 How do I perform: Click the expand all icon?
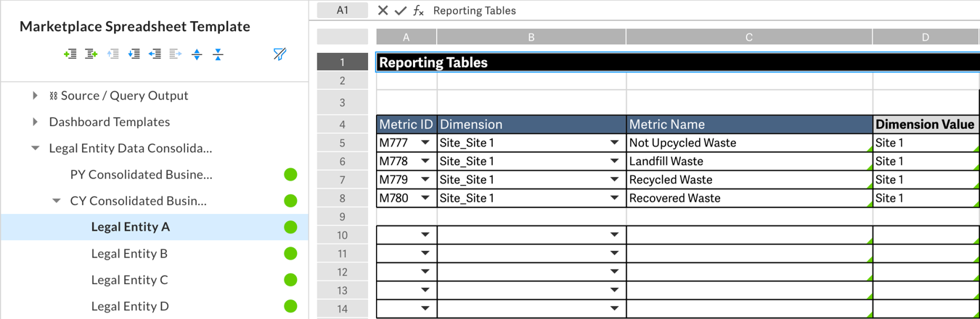[197, 54]
